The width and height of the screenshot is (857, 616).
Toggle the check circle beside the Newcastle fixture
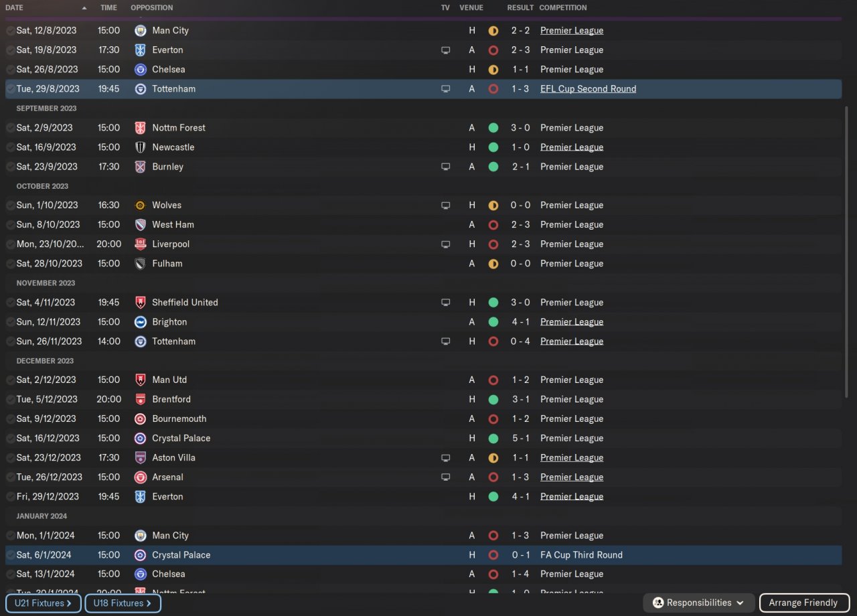[11, 147]
